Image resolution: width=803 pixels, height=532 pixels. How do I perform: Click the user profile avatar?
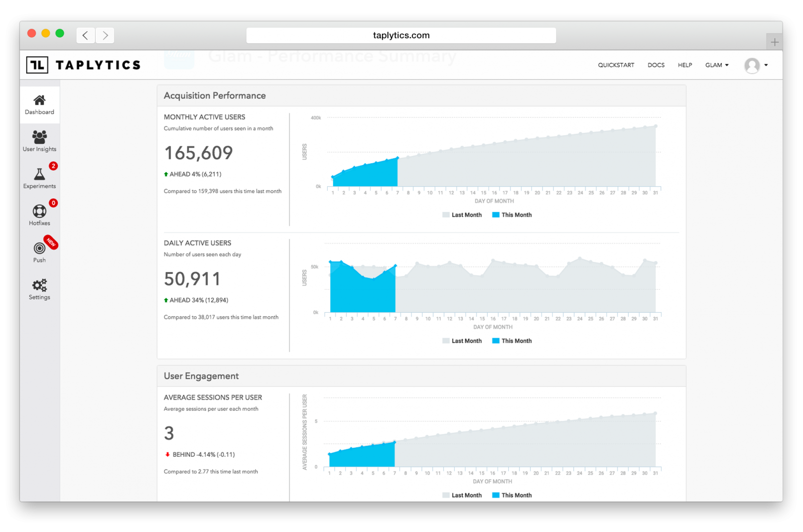(752, 65)
